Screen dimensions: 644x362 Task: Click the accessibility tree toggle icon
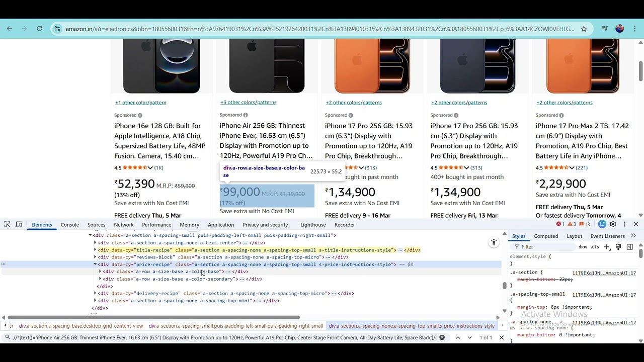click(x=494, y=242)
